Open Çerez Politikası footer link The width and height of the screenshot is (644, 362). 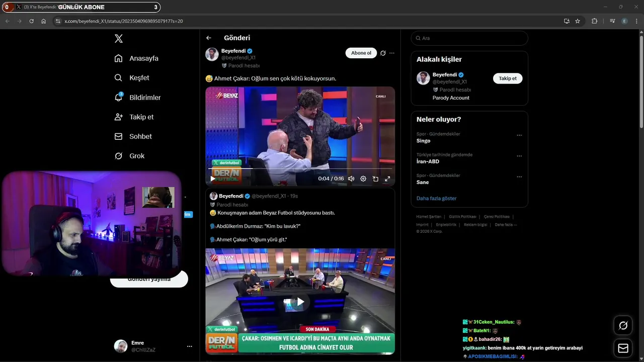click(497, 217)
